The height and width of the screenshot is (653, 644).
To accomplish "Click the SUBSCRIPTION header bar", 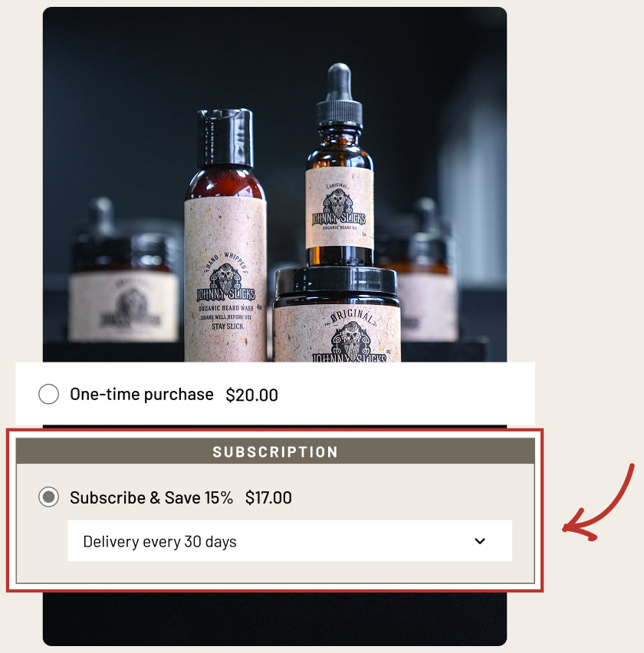I will coord(275,451).
